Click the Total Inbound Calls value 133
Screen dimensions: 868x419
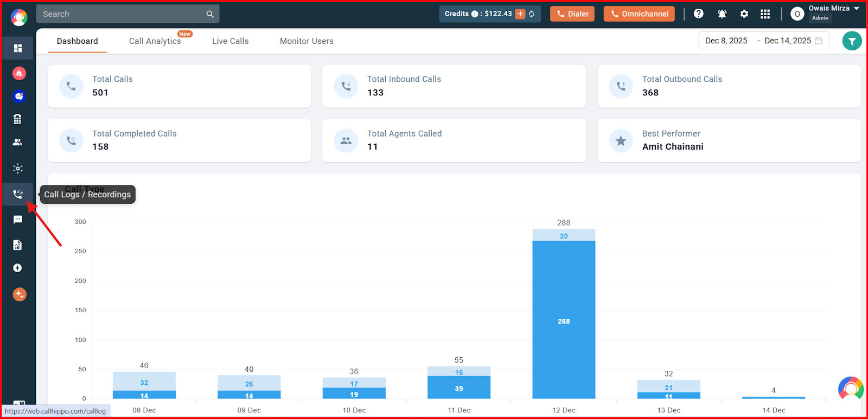375,93
